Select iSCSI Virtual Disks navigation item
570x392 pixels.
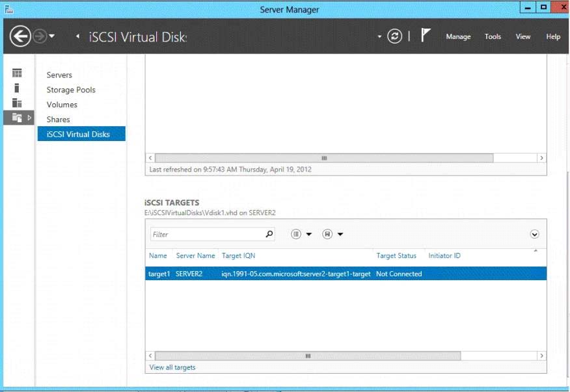coord(81,134)
